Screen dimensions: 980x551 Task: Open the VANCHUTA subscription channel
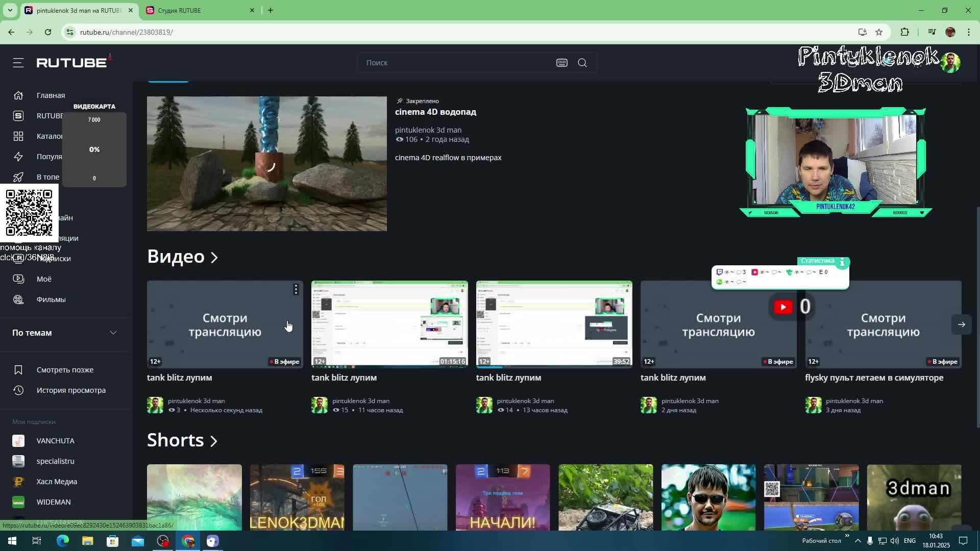[55, 441]
